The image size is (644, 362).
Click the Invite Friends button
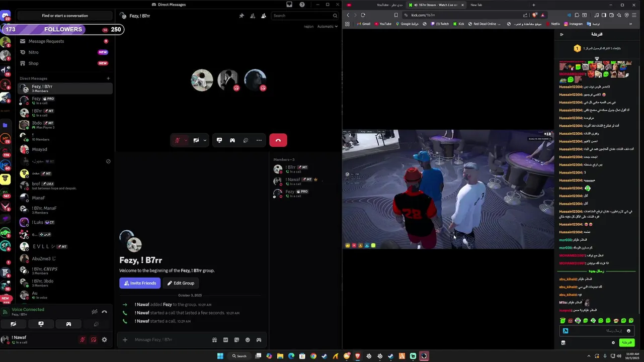[x=140, y=283]
